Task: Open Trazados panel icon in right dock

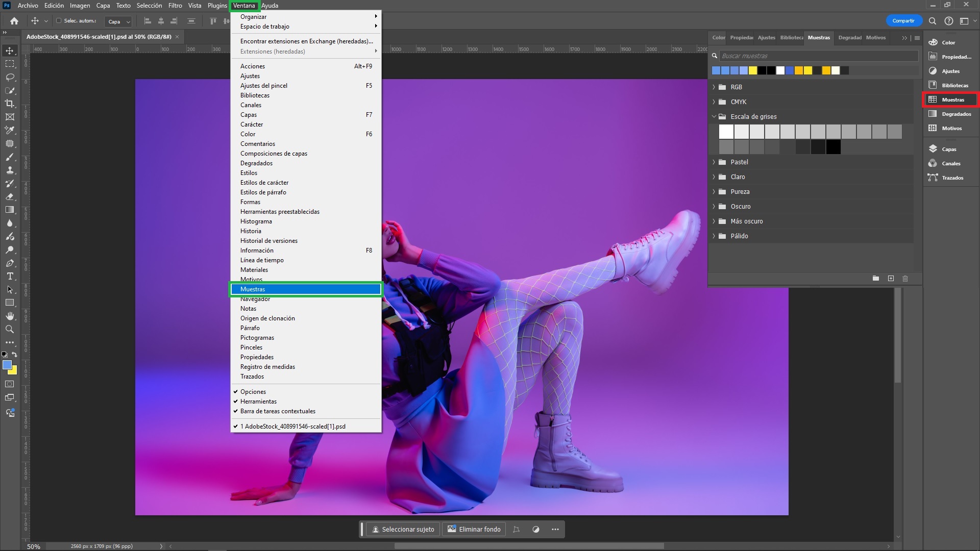Action: (x=933, y=178)
